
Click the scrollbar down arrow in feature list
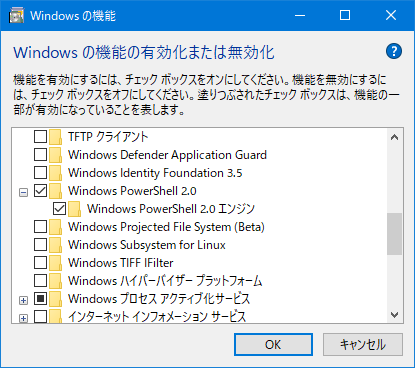pyautogui.click(x=394, y=315)
